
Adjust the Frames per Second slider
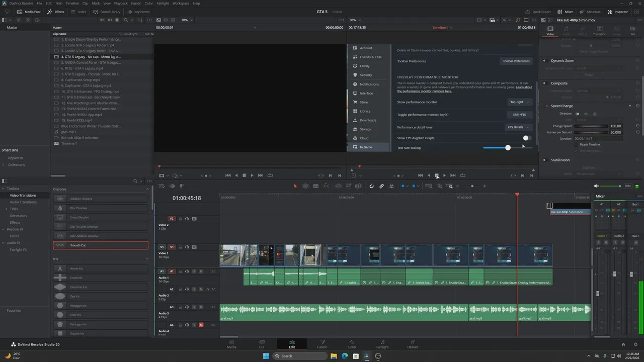pos(592,132)
